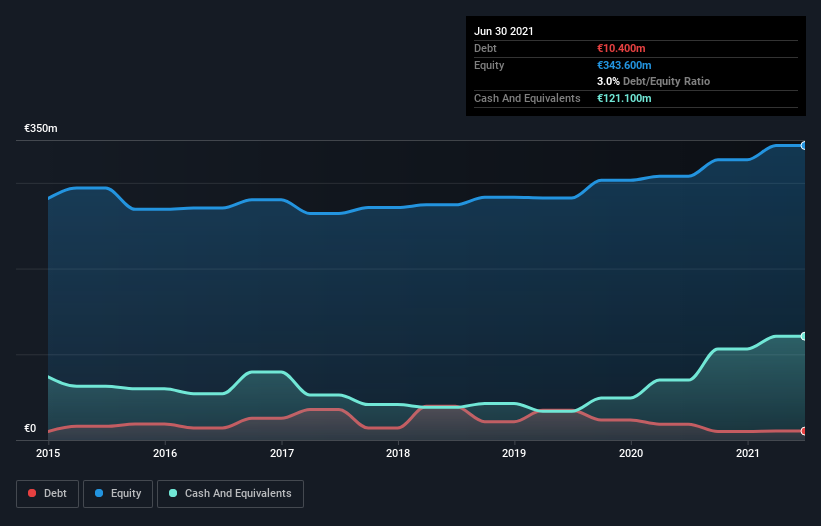Toggle the Debt series legend button
Screen dimensions: 821x526
(x=48, y=494)
